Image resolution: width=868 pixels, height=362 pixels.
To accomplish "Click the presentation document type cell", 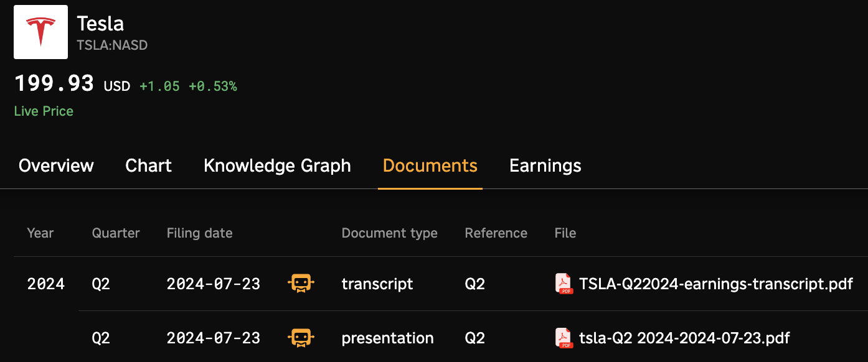I will 388,338.
